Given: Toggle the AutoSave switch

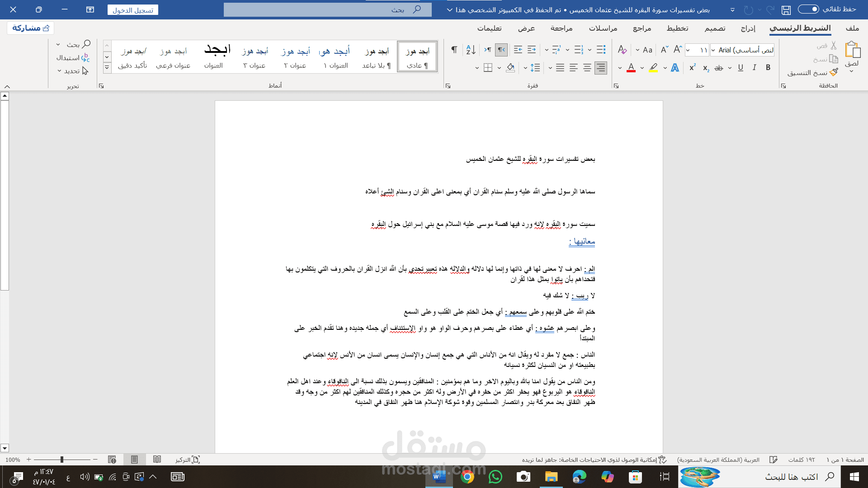Looking at the screenshot, I should click(x=808, y=9).
